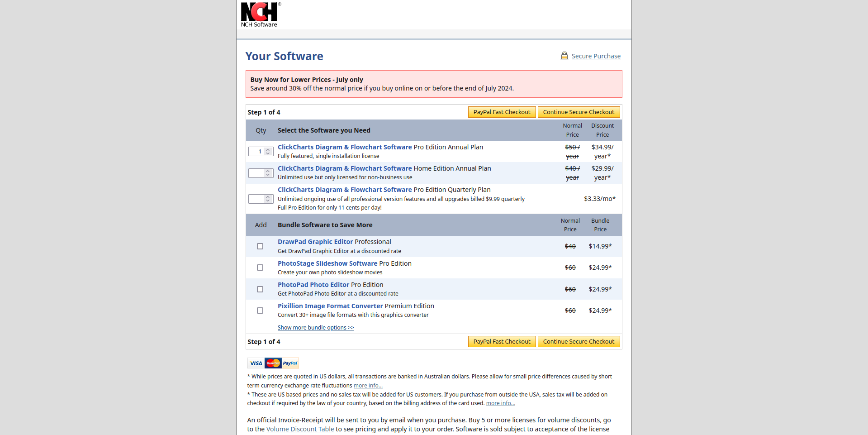Click the secure purchase padlock icon
Viewport: 868px width, 435px height.
(564, 56)
